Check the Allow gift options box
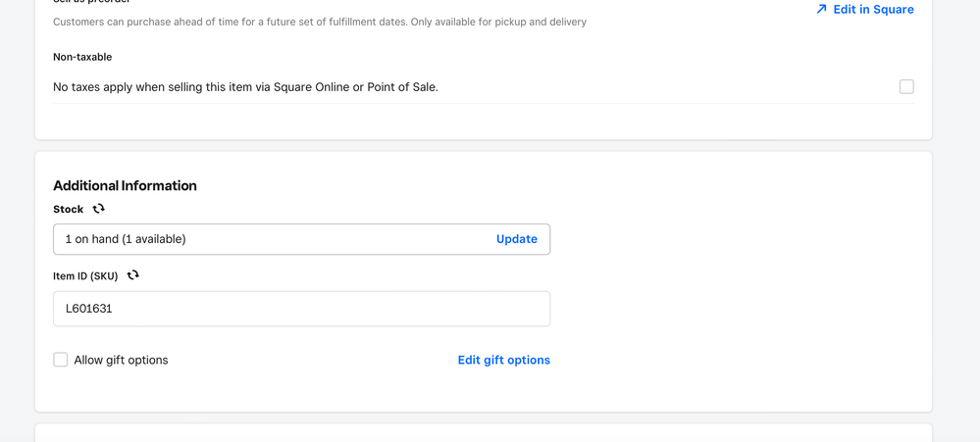Image resolution: width=980 pixels, height=442 pixels. pos(61,360)
